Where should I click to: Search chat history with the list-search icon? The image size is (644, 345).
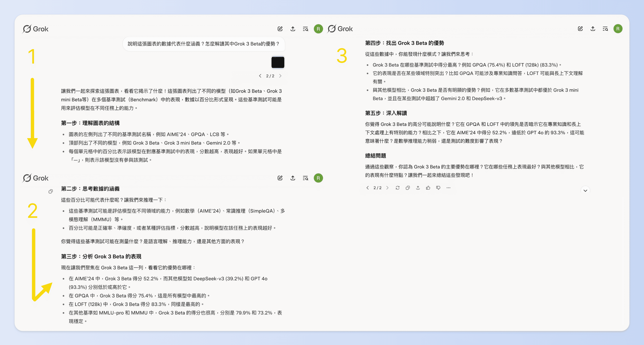coord(305,29)
